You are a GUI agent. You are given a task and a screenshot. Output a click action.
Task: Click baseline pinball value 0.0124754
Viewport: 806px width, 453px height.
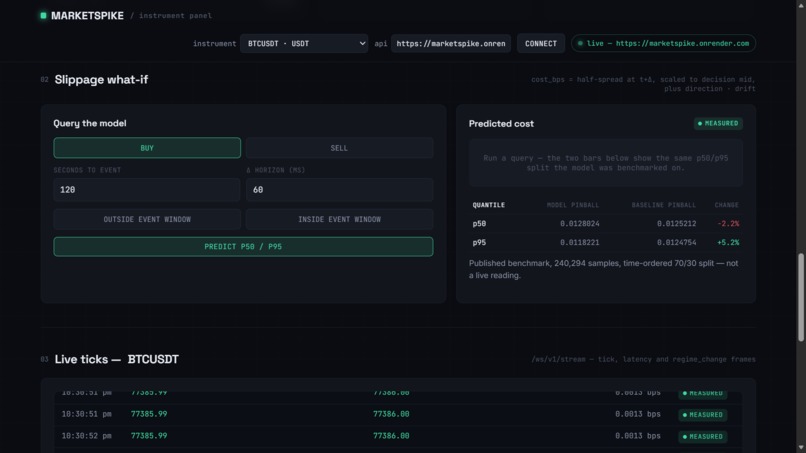pos(676,243)
